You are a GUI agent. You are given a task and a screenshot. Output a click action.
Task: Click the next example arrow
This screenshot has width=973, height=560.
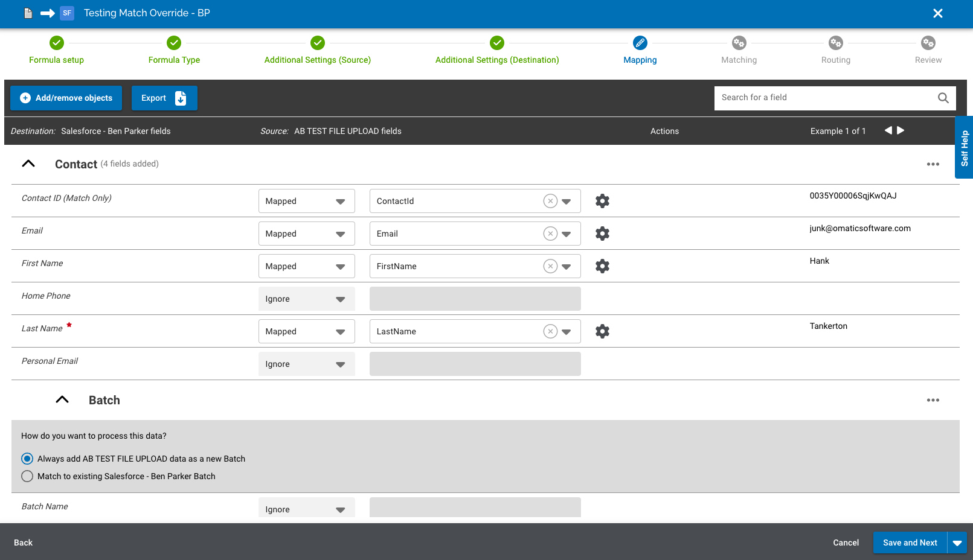tap(901, 130)
